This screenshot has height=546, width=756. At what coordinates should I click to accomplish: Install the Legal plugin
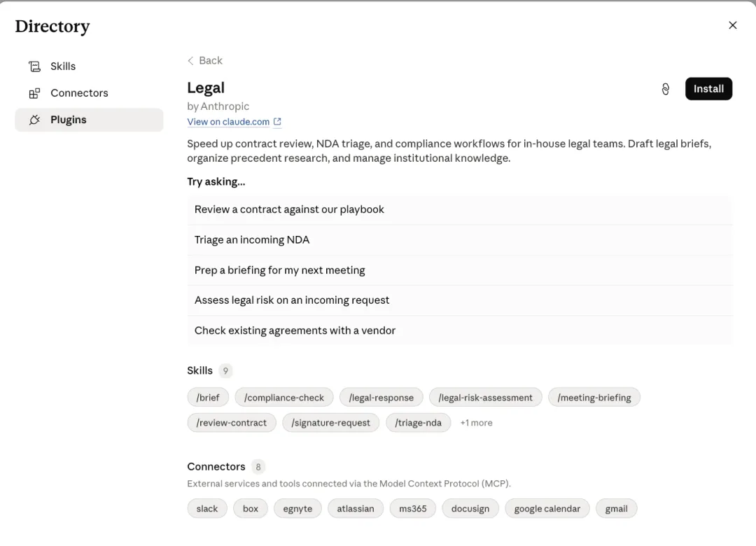[708, 89]
